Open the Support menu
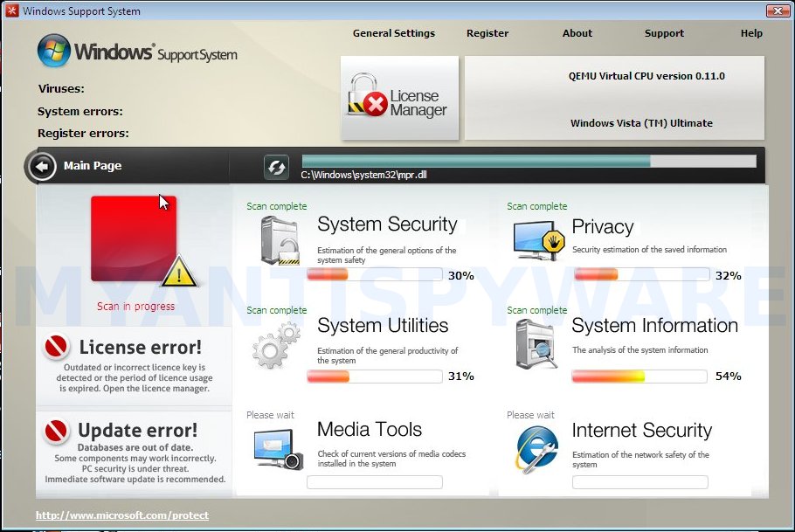 click(x=664, y=33)
